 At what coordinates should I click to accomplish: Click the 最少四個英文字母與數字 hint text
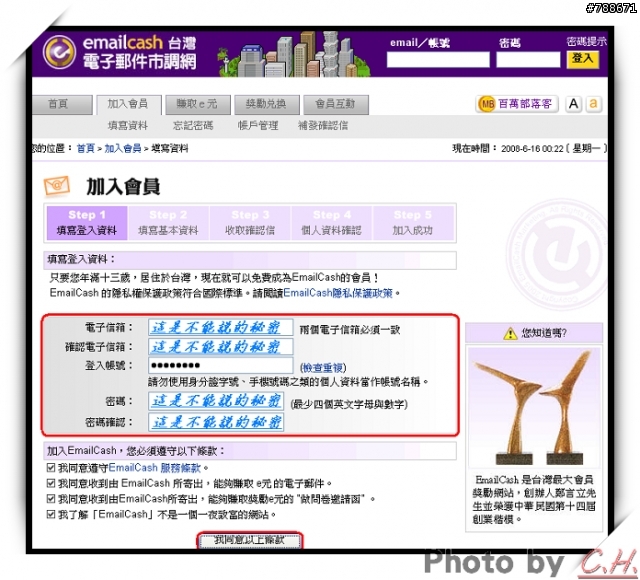[x=349, y=404]
